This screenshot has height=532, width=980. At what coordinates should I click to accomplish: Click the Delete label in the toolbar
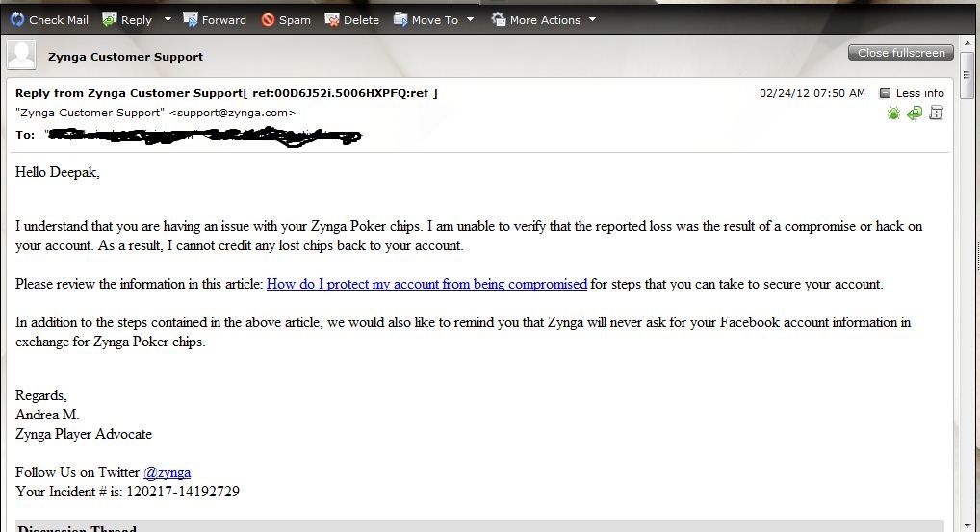click(361, 20)
